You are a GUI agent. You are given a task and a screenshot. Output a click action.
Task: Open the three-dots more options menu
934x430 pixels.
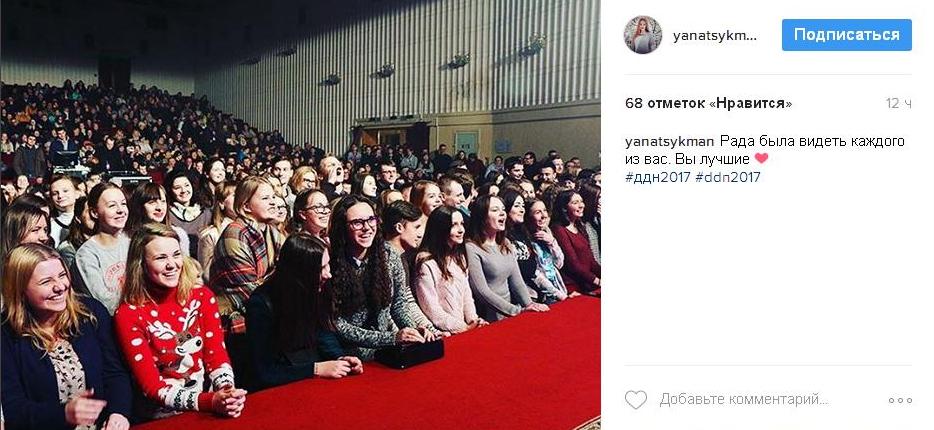900,400
